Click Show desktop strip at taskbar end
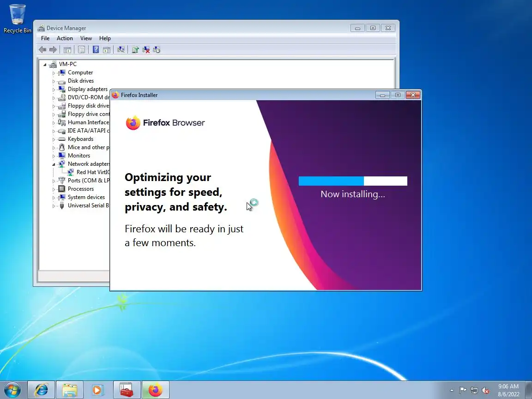Screen dimensions: 532x399 coord(529,390)
